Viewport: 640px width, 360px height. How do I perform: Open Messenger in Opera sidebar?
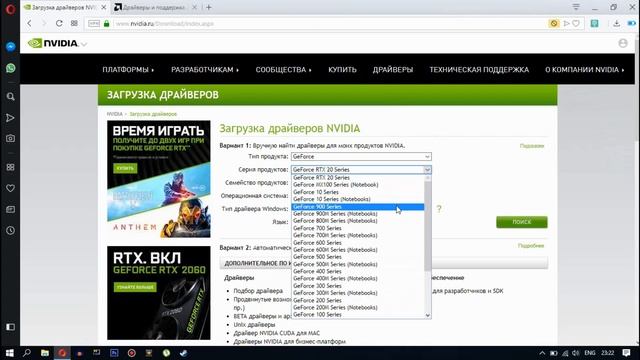click(11, 47)
